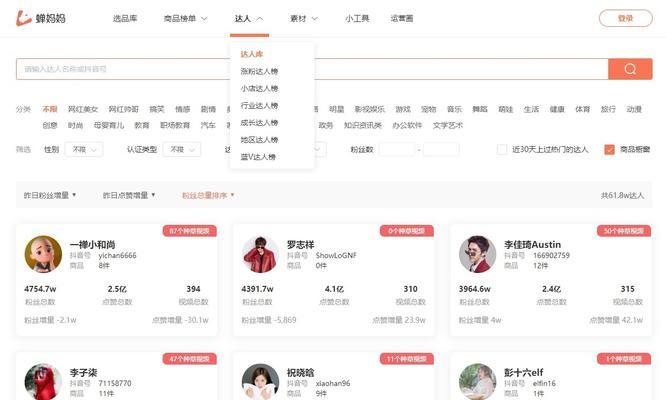Open the 李佳琦Austin name link
The height and width of the screenshot is (400, 666).
(532, 245)
